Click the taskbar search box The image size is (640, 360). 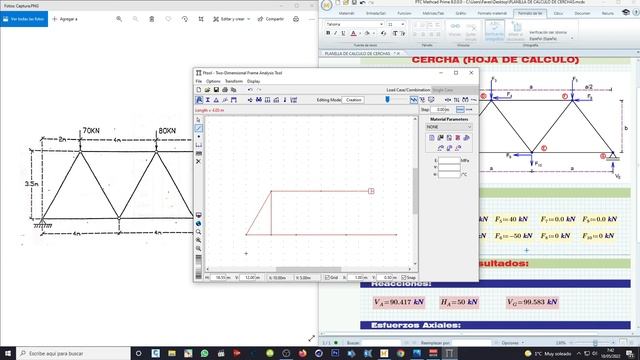point(73,353)
